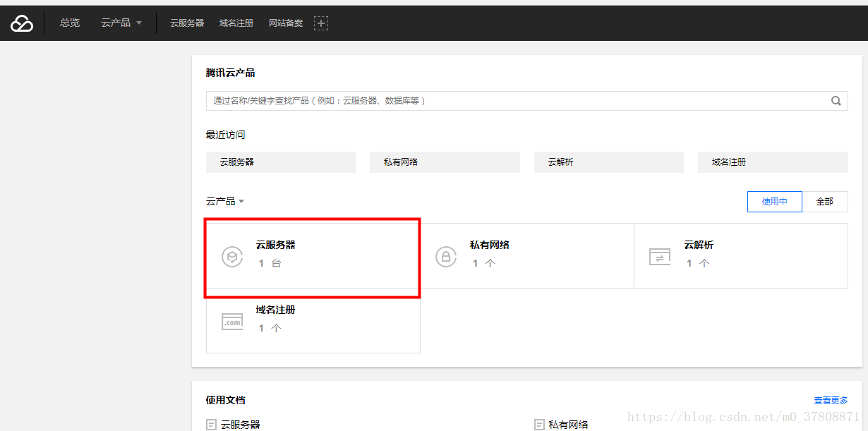Click the 云服务器 card server icon

[x=232, y=256]
